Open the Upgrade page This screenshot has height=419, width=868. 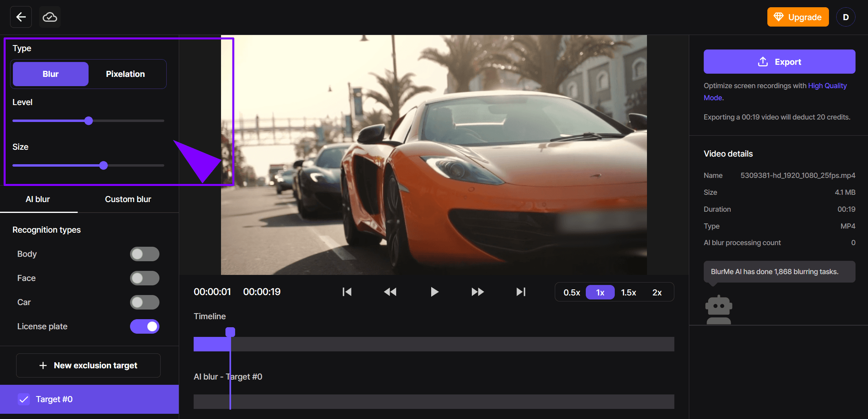point(798,17)
